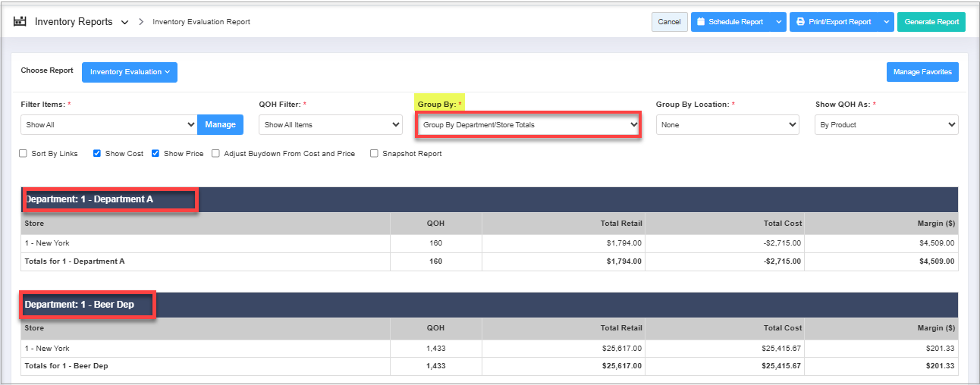The image size is (980, 385).
Task: Click the printer icon on Print/Export Report
Action: coord(800,22)
